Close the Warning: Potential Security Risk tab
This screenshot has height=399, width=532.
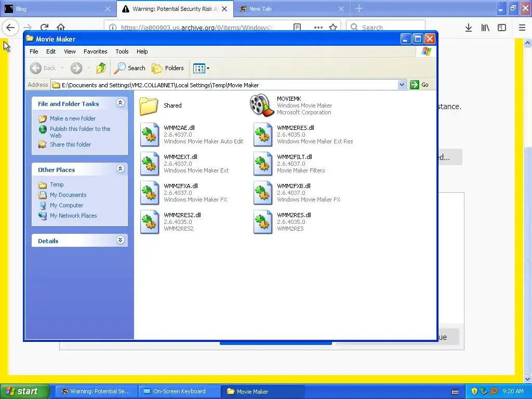click(224, 9)
